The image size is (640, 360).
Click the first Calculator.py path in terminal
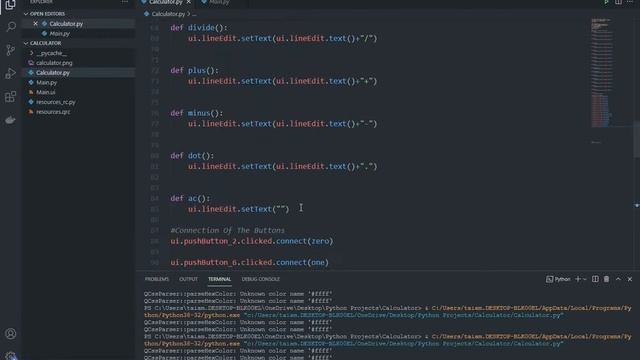tap(404, 316)
